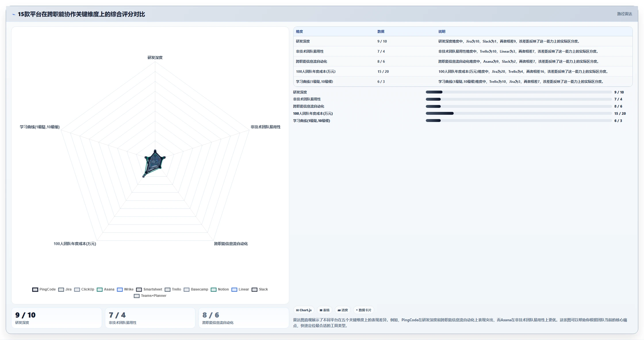
Task: Click the 说明 column header
Action: 442,32
